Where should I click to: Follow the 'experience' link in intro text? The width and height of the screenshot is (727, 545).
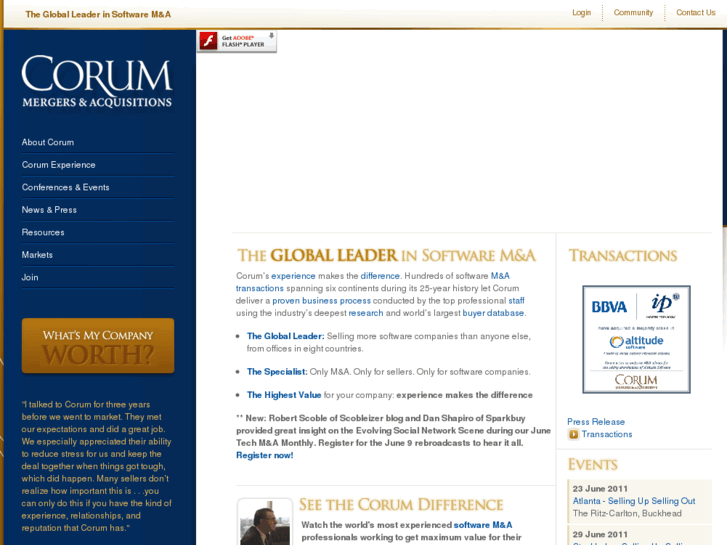[x=293, y=276]
